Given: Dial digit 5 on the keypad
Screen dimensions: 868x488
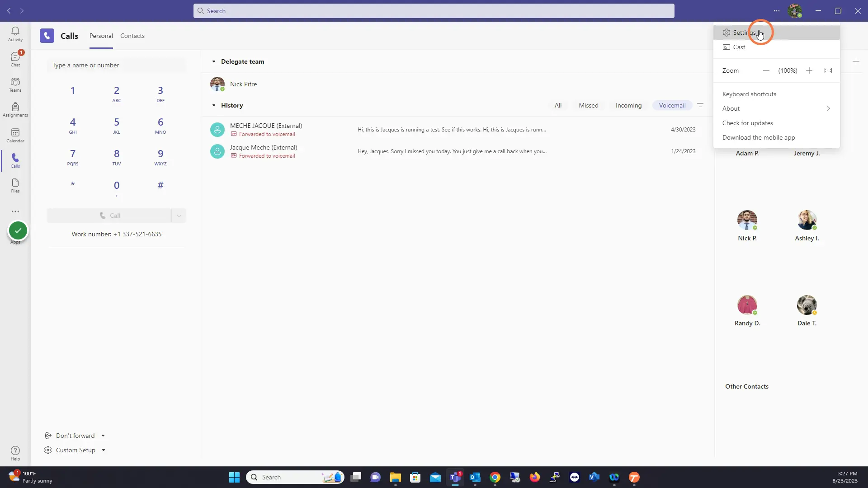Looking at the screenshot, I should [117, 126].
